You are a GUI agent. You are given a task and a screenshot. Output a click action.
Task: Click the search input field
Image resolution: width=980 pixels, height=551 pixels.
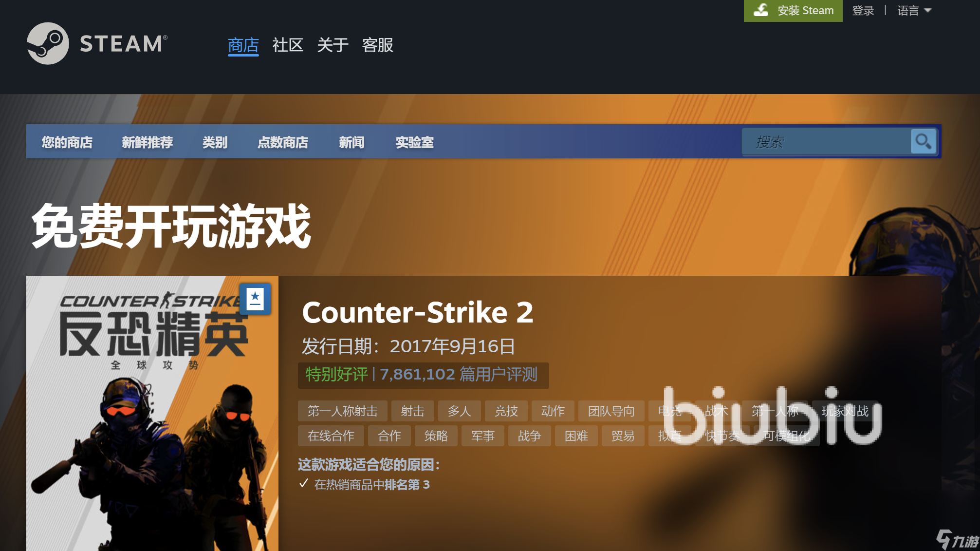point(827,140)
